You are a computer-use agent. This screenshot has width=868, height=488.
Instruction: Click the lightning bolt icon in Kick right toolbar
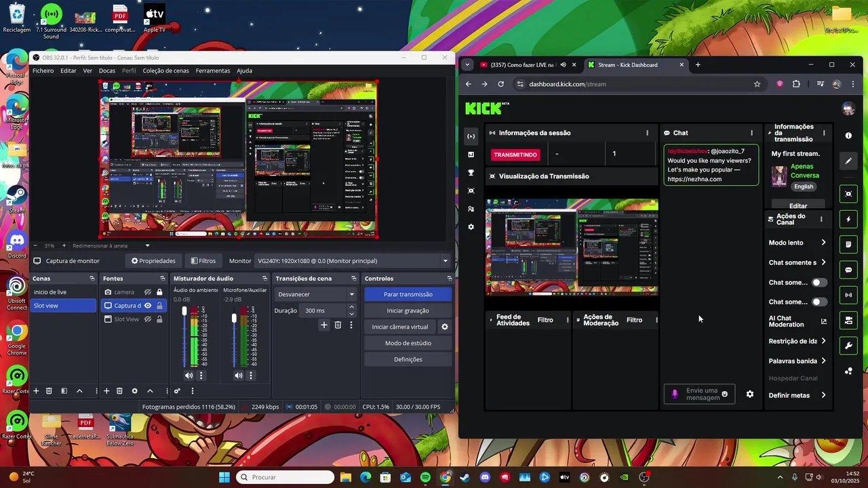(848, 220)
